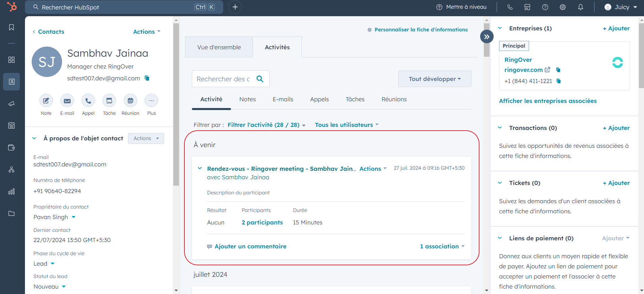
Task: Click the quick create plus button
Action: 235,7
